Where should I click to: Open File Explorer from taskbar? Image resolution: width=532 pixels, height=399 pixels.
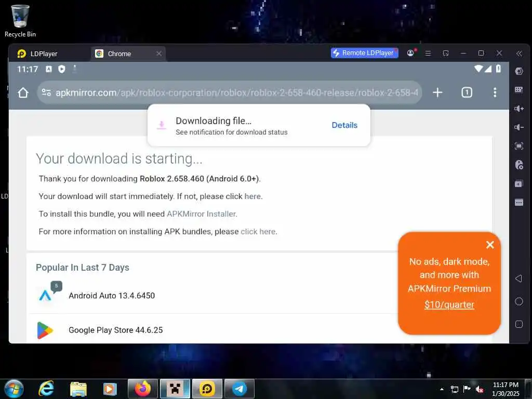(78, 389)
